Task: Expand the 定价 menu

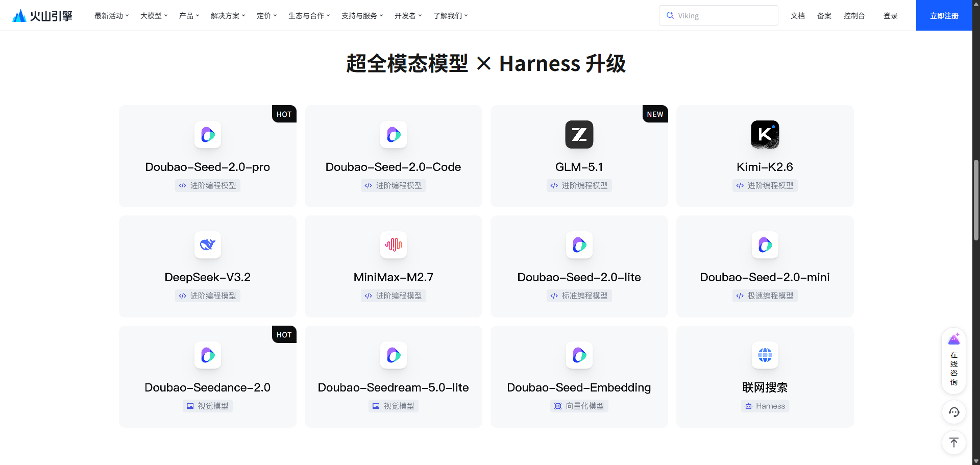Action: coord(266,16)
